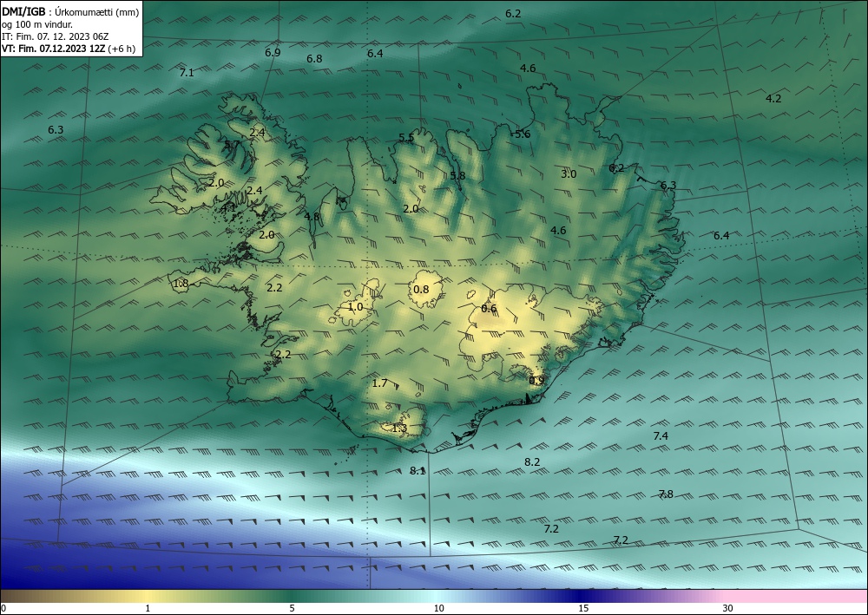Click the 1.3 value on Mýrdalsjökull
The width and height of the screenshot is (868, 615).
pyautogui.click(x=399, y=428)
